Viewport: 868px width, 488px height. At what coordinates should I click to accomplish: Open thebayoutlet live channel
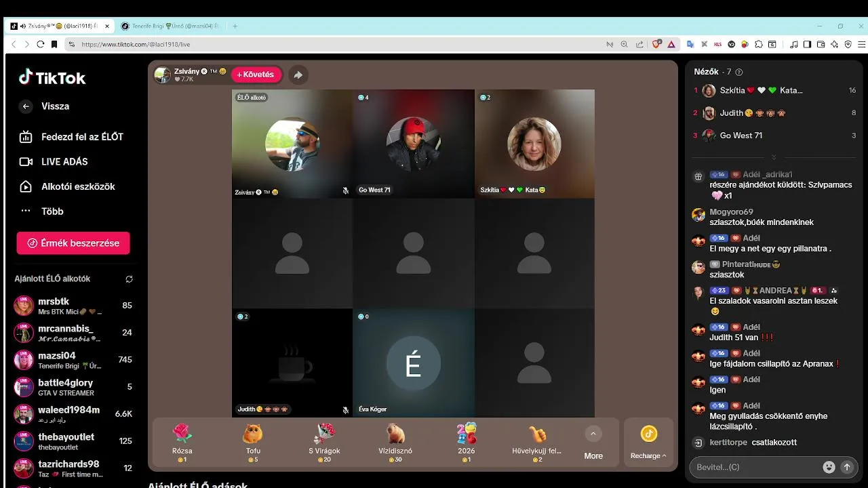point(73,441)
